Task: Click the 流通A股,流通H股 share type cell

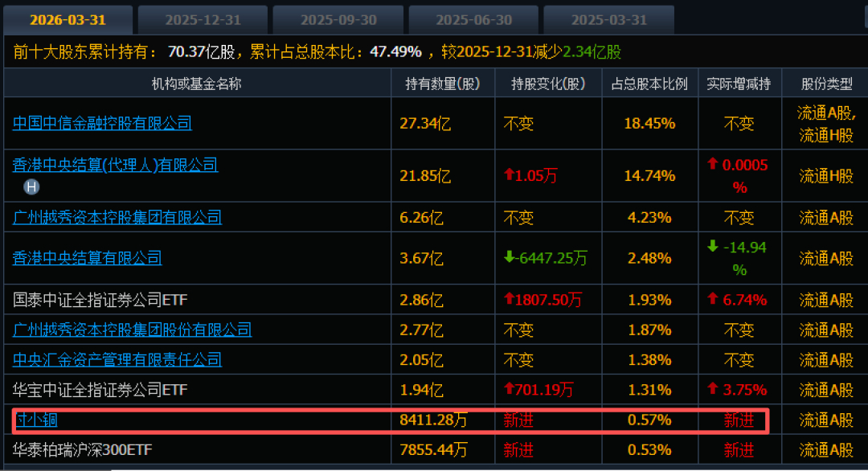Action: pyautogui.click(x=826, y=124)
